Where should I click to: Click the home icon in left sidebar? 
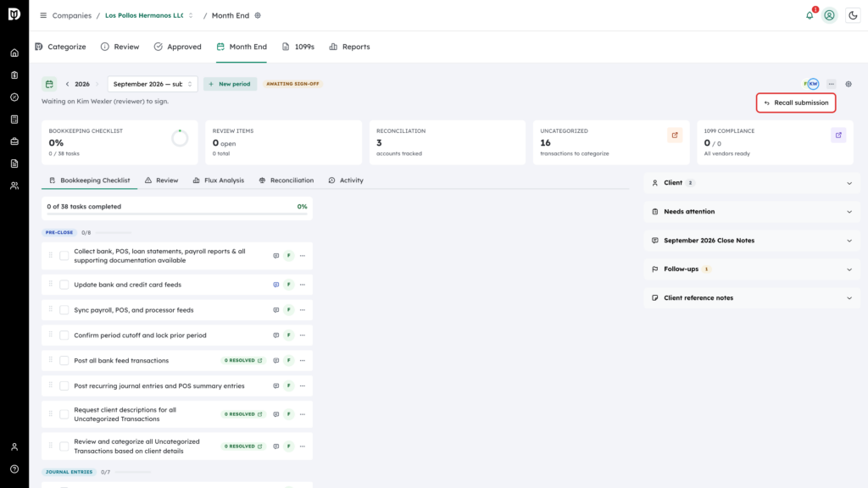pos(14,53)
